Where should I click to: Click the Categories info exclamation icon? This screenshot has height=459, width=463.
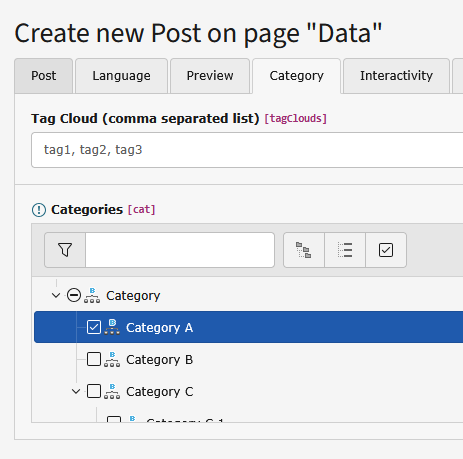tap(39, 210)
